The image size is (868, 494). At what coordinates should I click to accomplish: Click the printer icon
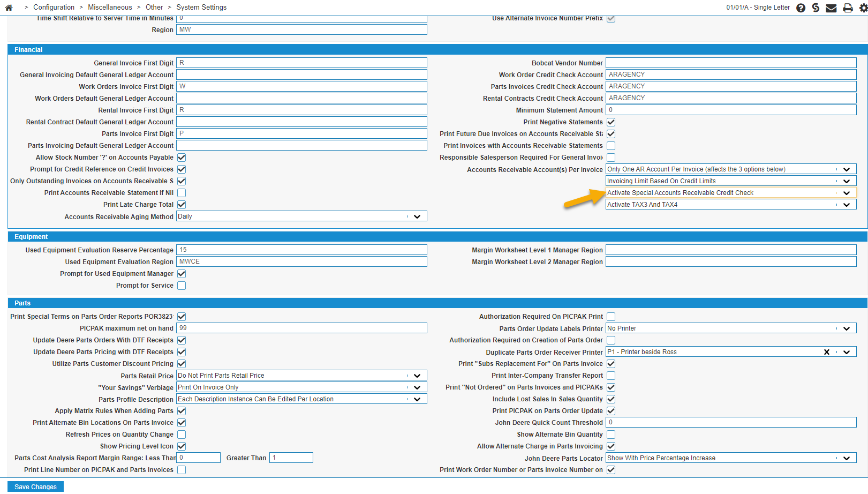pyautogui.click(x=848, y=8)
